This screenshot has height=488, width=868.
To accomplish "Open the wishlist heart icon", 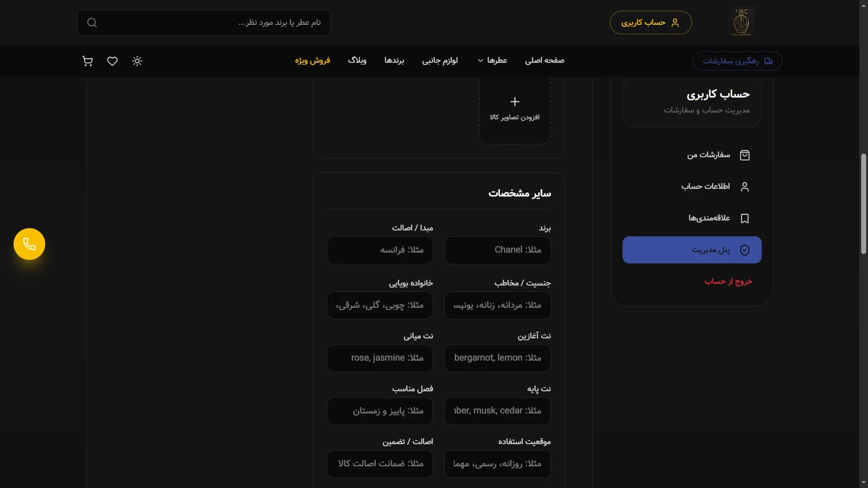I will [112, 61].
